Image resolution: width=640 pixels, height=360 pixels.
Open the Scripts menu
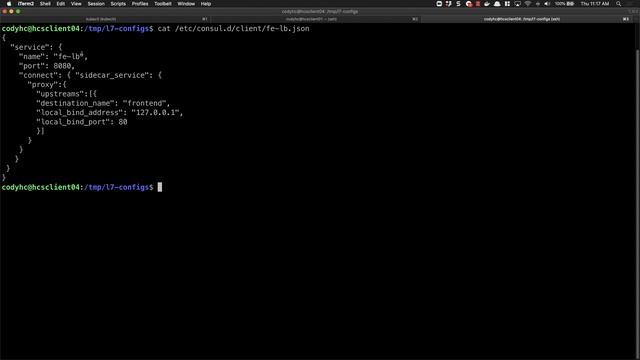(x=118, y=4)
